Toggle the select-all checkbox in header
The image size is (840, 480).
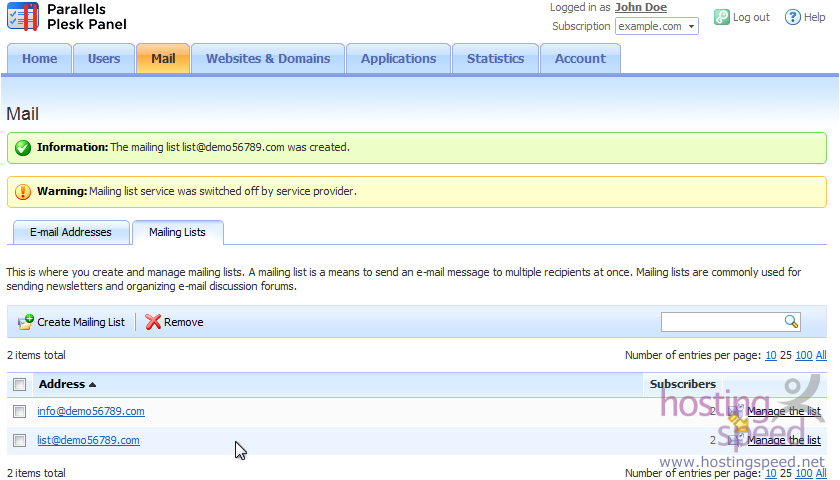pyautogui.click(x=19, y=385)
